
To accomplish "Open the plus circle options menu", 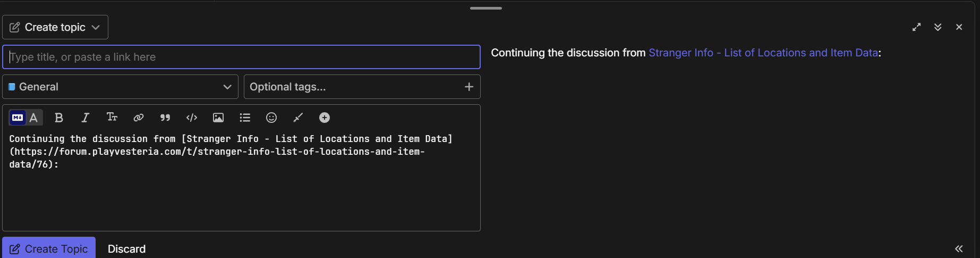I will click(325, 118).
